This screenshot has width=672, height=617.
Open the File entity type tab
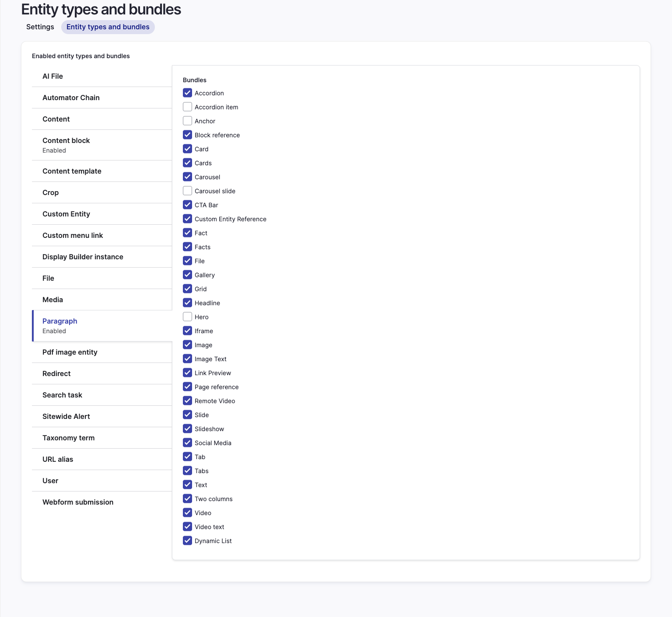(102, 278)
